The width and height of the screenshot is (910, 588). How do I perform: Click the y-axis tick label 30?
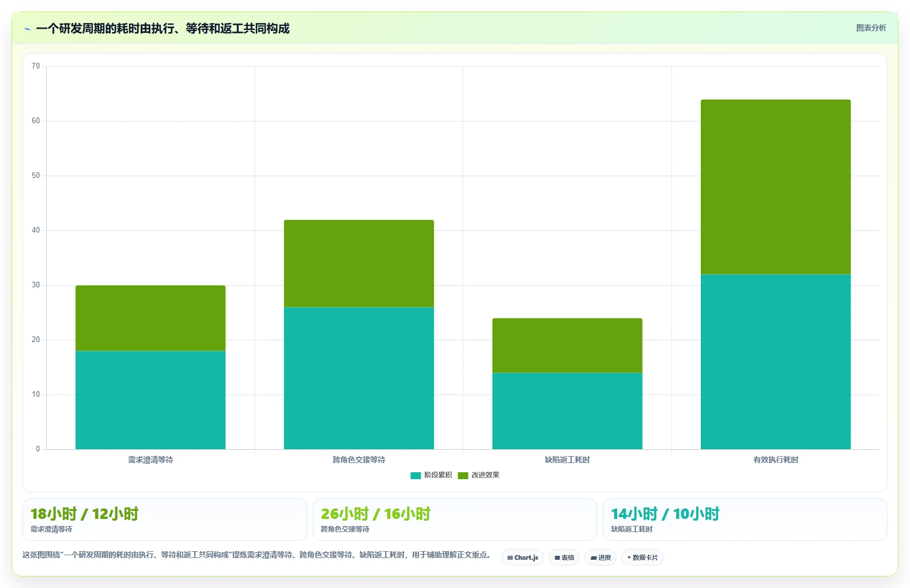point(36,285)
